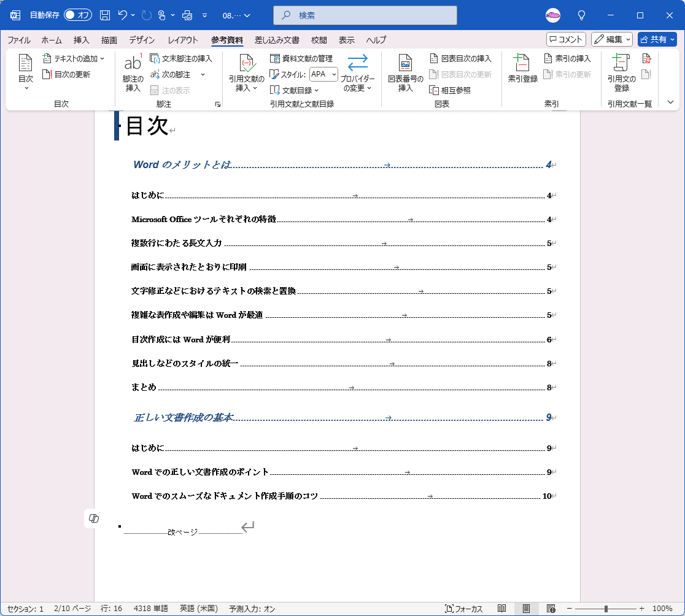Viewport: 685px width, 616px height.
Task: Open 資料文献の管理
Action: [301, 58]
